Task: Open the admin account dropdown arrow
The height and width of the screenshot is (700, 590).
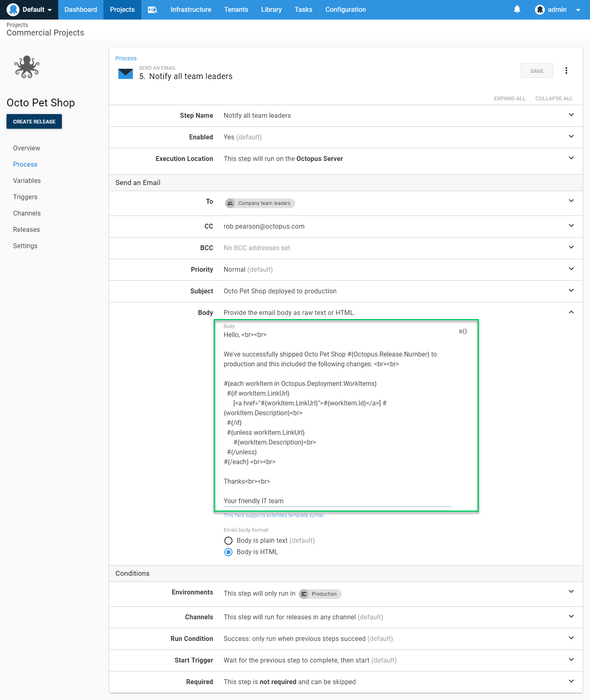Action: coord(578,10)
